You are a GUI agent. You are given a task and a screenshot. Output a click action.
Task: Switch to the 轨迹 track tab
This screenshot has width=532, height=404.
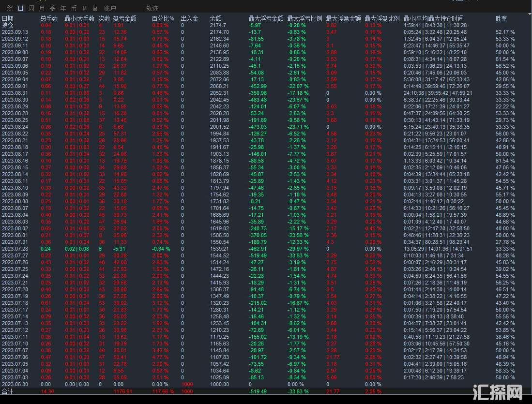(152, 8)
